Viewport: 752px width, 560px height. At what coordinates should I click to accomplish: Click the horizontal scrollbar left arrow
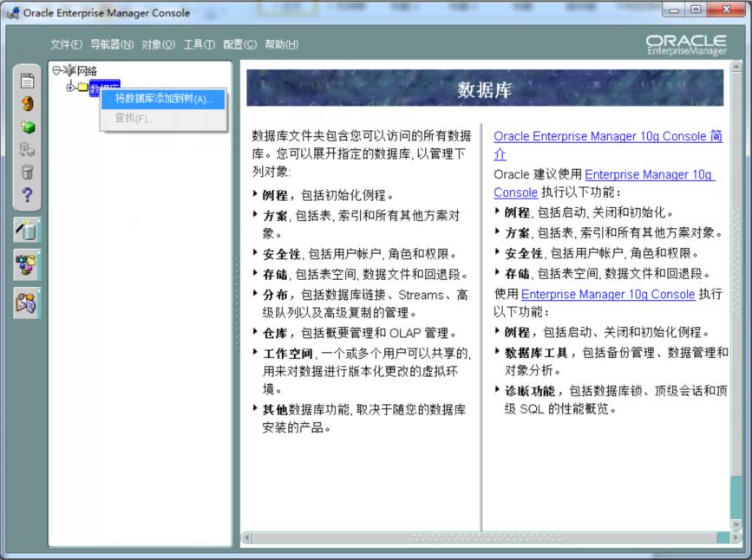pos(247,537)
